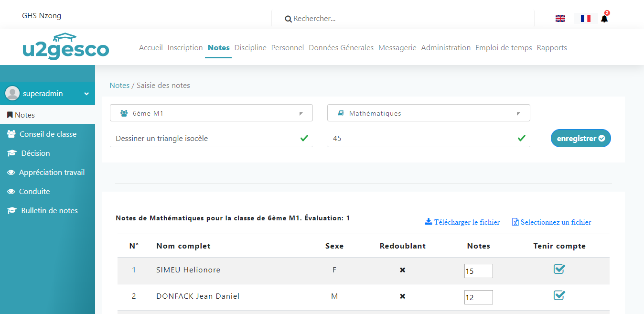Click the name SIMEU Helionore
Image resolution: width=644 pixels, height=314 pixels.
coord(188,270)
